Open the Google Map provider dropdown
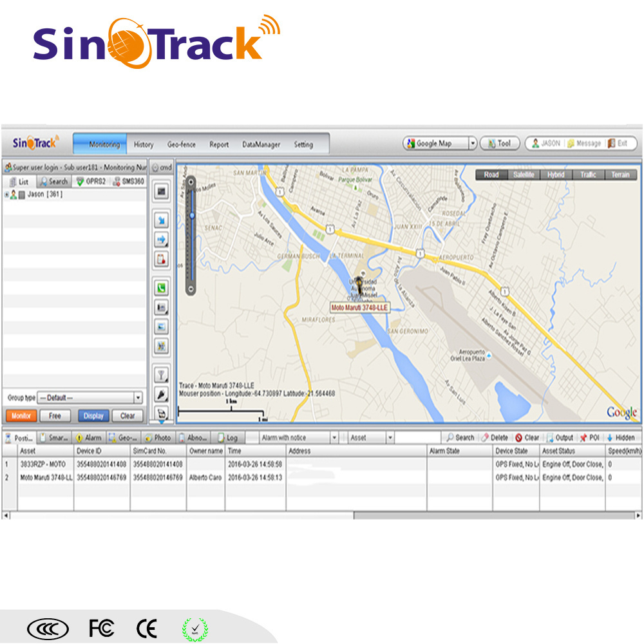The image size is (644, 644). click(x=472, y=144)
